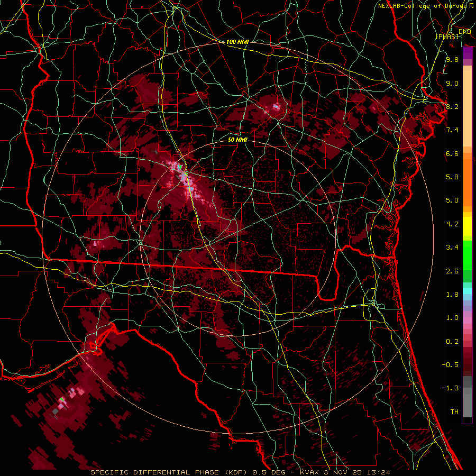Click the 50 NMI range ring label
Image resolution: width=476 pixels, height=476 pixels.
coord(237,140)
